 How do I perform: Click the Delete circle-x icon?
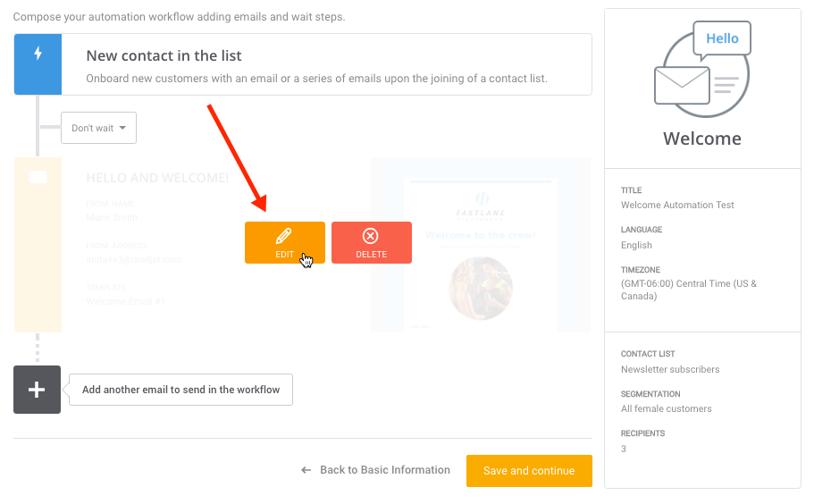coord(370,236)
